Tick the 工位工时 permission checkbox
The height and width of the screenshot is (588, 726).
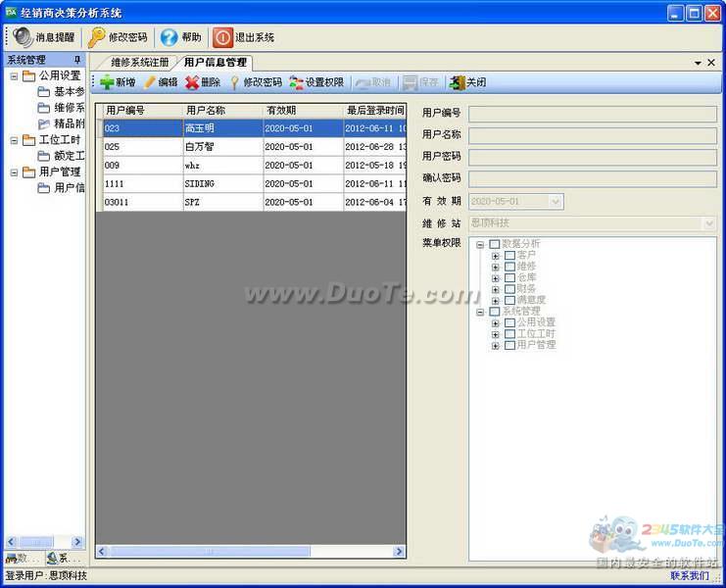coord(509,334)
